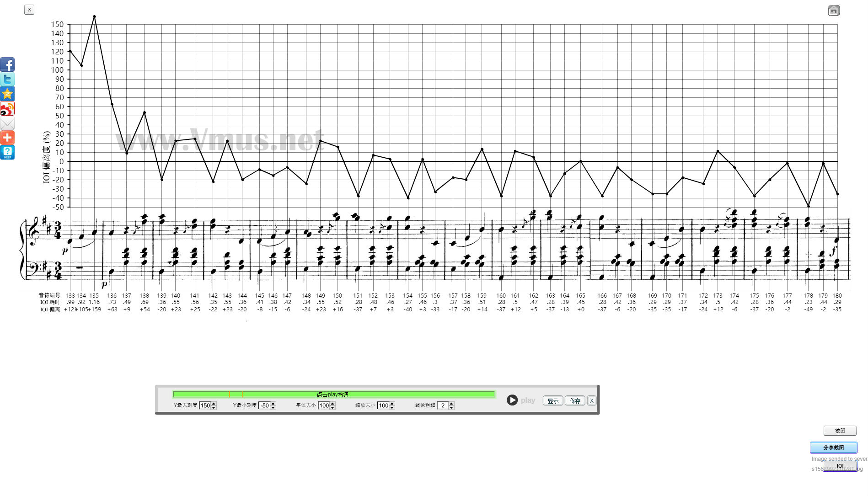The image size is (868, 496).
Task: Click the 保存 (save) button
Action: (x=575, y=401)
